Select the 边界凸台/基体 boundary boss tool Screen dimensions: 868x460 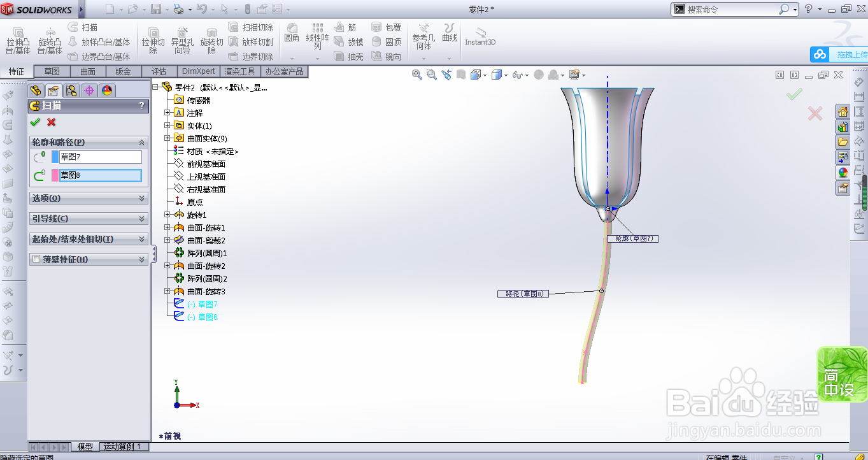coord(99,57)
